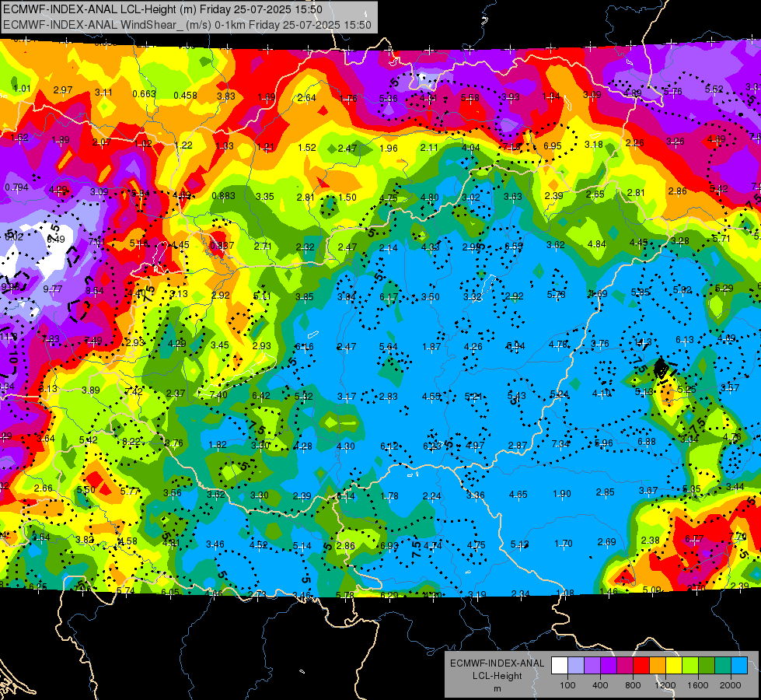Click the white legend color swatch
Image resolution: width=761 pixels, height=700 pixels.
[560, 666]
